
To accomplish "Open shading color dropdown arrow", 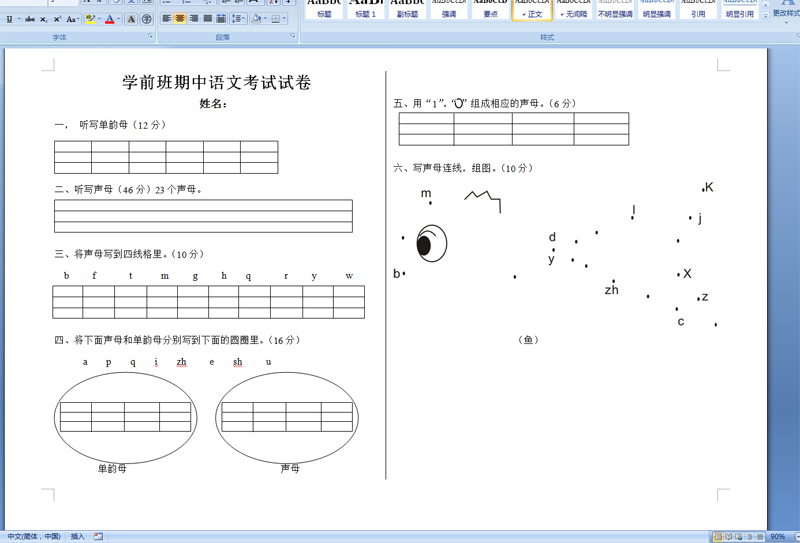I will [x=265, y=19].
